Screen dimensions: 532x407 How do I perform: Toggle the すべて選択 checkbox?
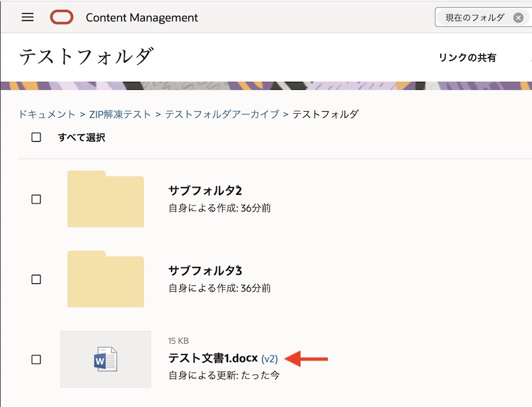tap(37, 138)
